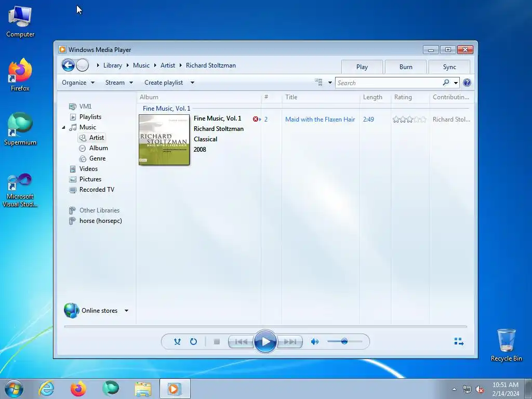This screenshot has height=399, width=532.
Task: Select track Maid with the Flaxen Hair
Action: tap(320, 119)
